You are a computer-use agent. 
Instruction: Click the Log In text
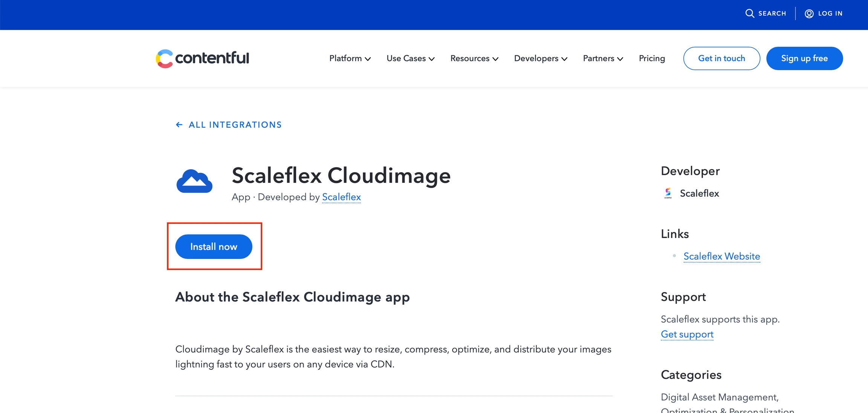(x=830, y=14)
